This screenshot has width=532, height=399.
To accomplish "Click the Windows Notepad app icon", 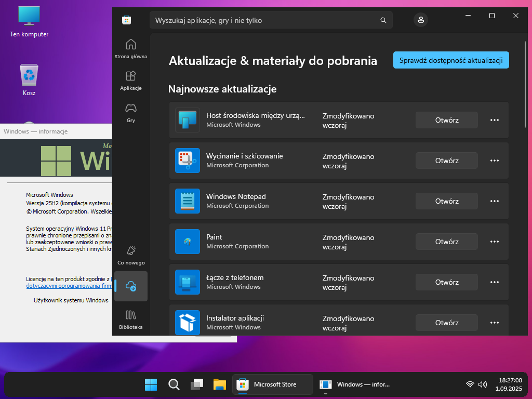I will coord(188,201).
